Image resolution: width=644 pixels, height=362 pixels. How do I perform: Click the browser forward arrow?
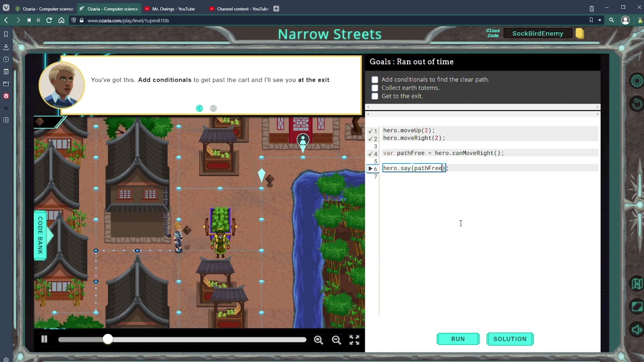pyautogui.click(x=18, y=20)
